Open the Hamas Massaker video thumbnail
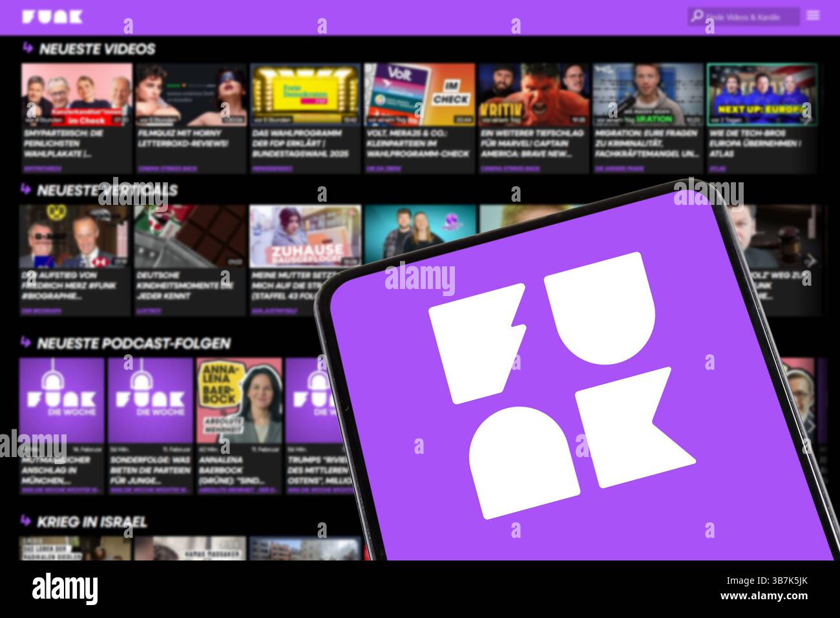Screen dimensions: 840x618 (190, 548)
